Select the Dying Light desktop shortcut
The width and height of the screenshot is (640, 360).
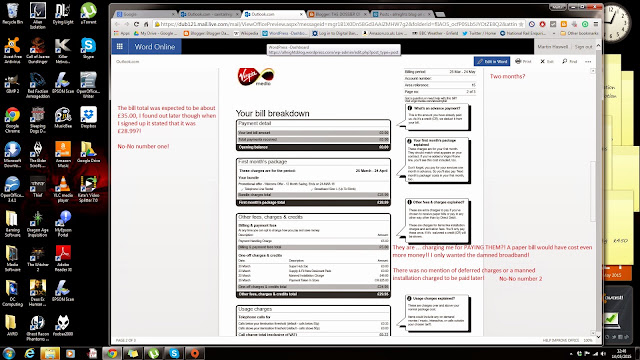click(x=63, y=14)
